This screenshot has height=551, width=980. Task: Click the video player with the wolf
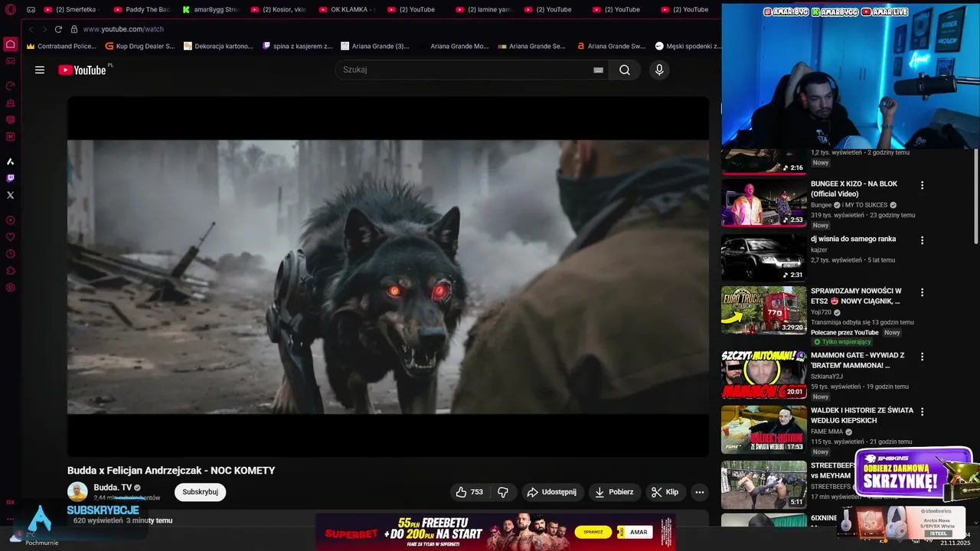pyautogui.click(x=388, y=276)
